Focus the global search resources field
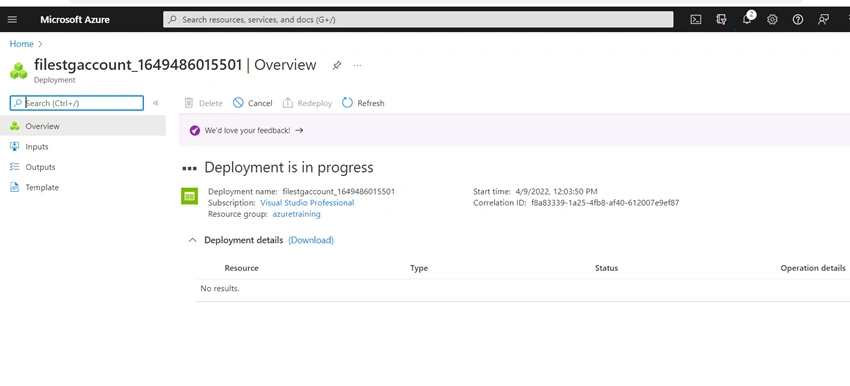 418,20
